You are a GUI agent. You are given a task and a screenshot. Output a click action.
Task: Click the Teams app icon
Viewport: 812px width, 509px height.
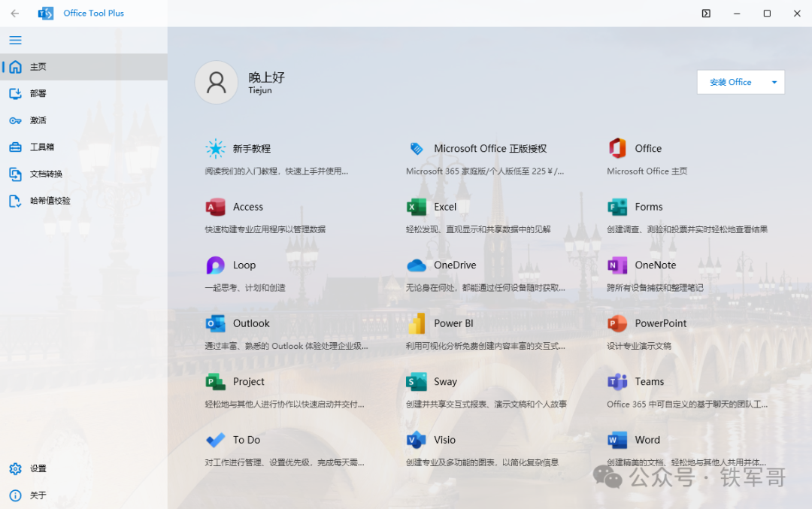click(617, 382)
